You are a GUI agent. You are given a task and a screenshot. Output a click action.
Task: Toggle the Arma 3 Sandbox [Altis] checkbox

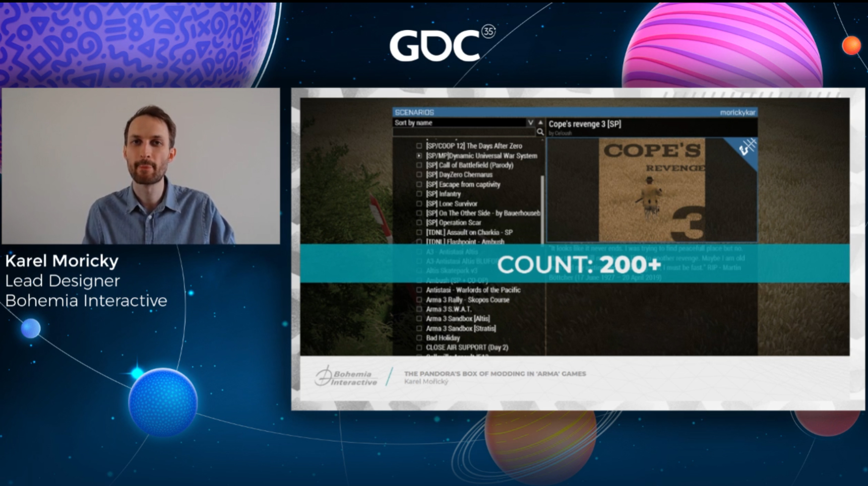coord(419,319)
